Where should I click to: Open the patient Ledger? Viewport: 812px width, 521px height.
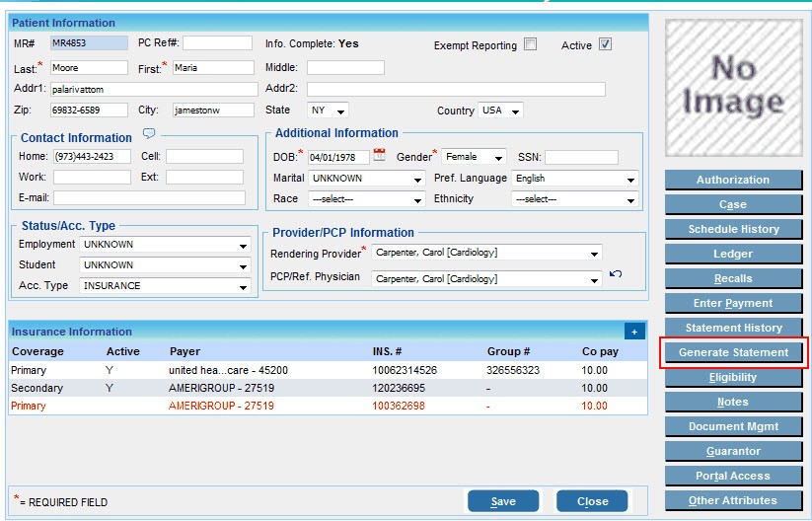coord(732,254)
